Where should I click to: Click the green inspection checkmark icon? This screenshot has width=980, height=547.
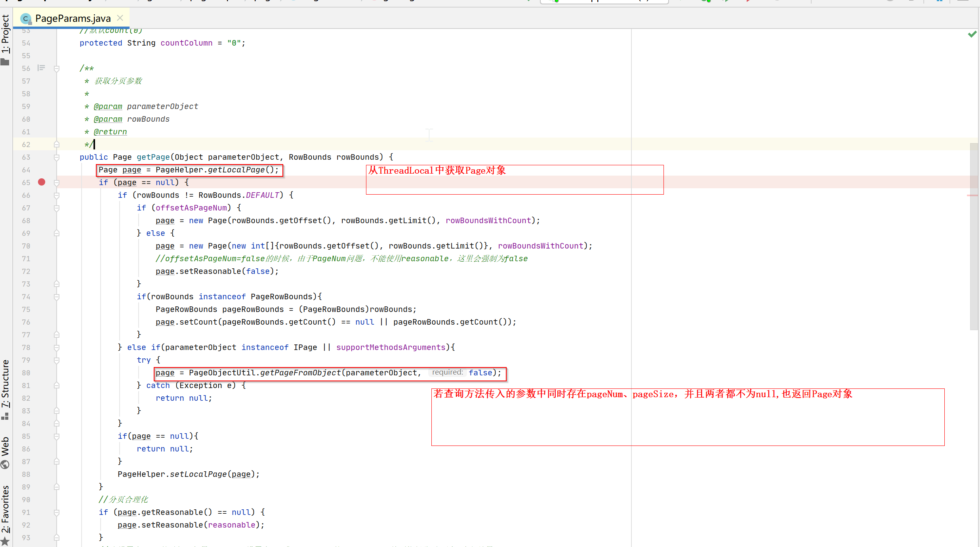(x=972, y=34)
